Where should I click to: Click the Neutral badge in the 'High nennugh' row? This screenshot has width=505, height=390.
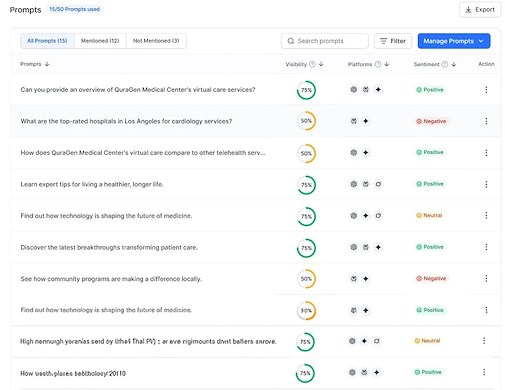(x=427, y=341)
